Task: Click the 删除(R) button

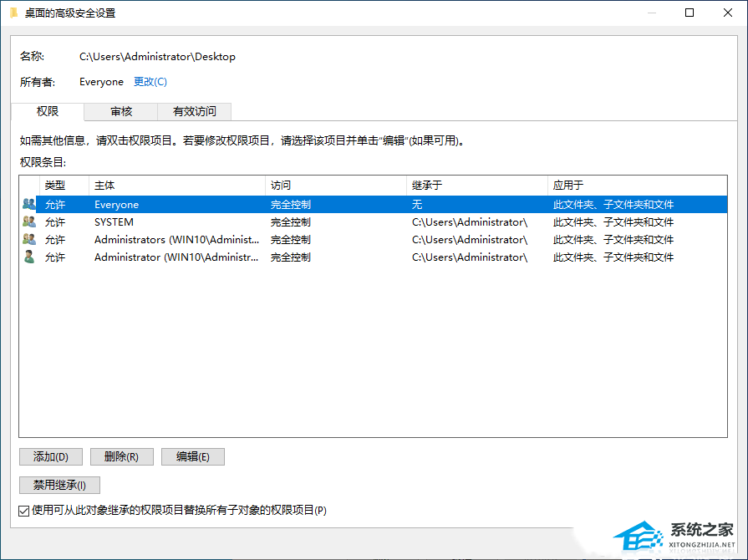Action: click(x=122, y=457)
